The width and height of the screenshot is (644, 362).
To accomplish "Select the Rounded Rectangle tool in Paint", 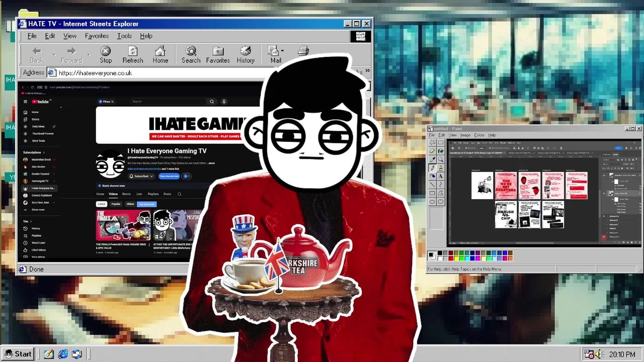I will pos(441,202).
